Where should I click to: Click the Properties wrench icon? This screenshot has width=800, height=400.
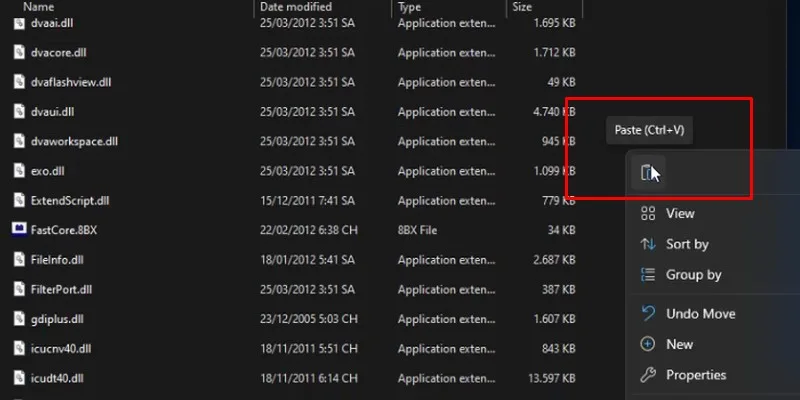[648, 375]
